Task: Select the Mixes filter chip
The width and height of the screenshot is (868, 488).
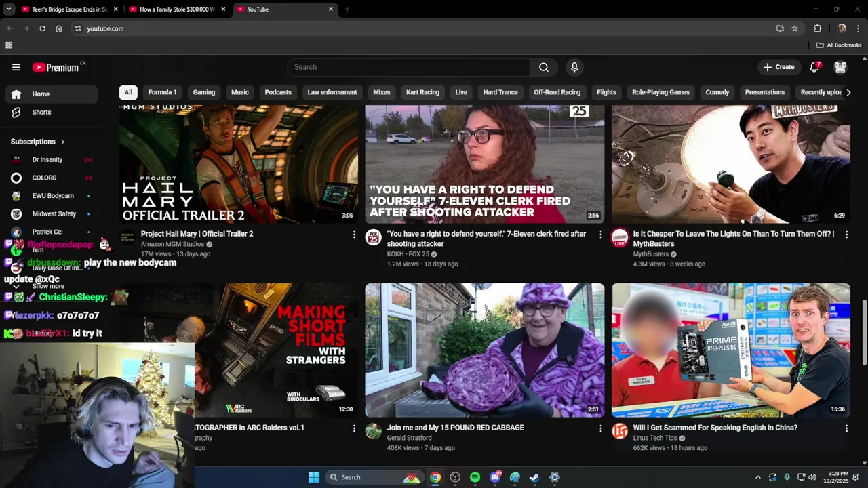Action: 382,92
